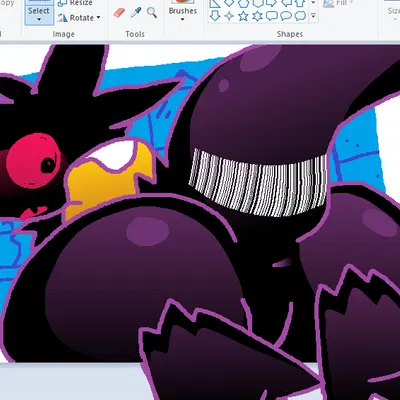Choose the Up arrow shape
The height and width of the screenshot is (400, 400).
[300, 3]
